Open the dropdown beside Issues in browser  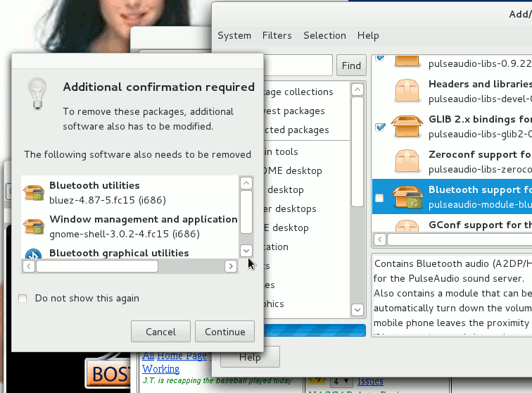point(341,381)
